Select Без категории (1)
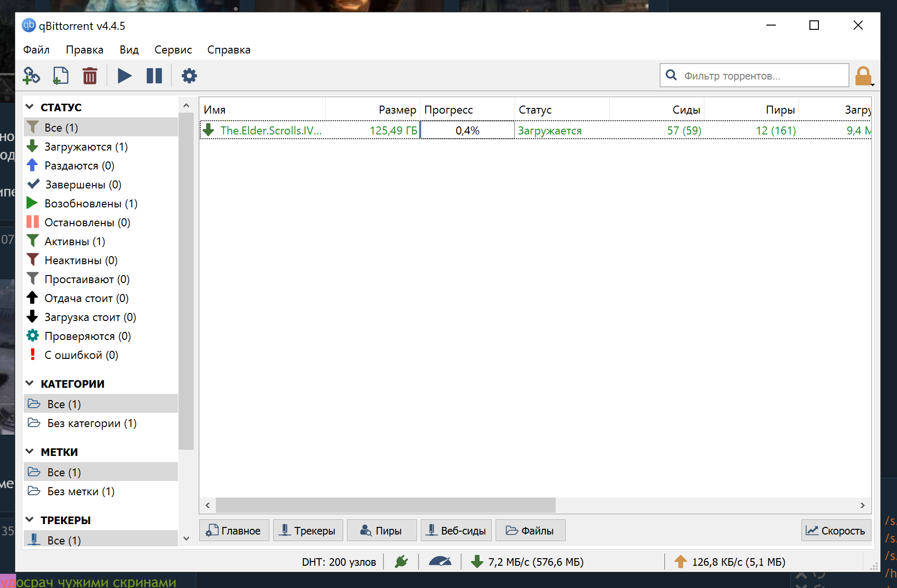 (101, 423)
